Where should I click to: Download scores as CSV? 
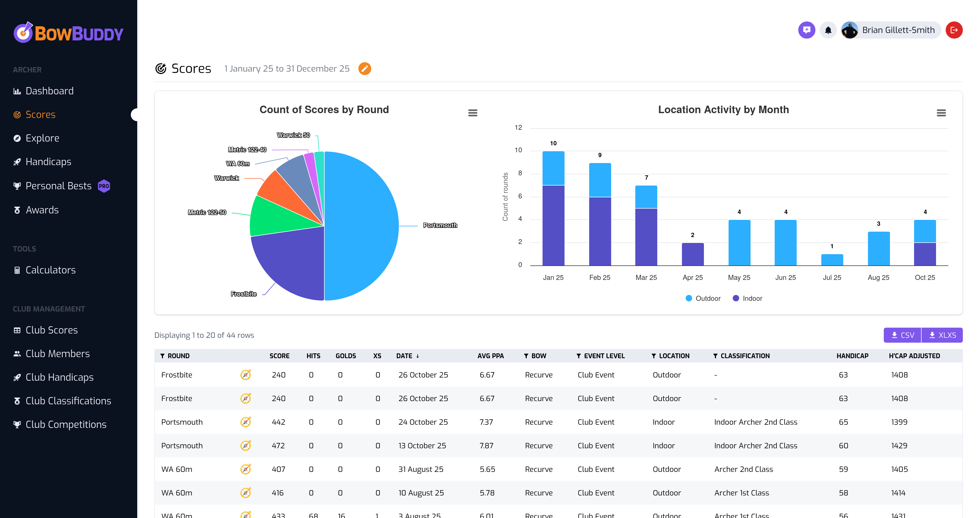tap(902, 335)
